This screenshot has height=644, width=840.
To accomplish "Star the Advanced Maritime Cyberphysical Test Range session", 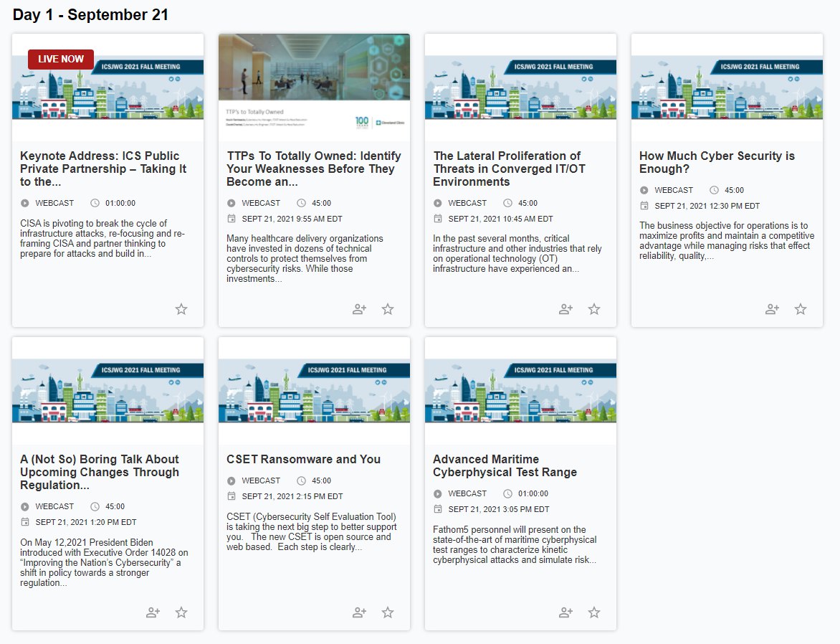I will tap(593, 612).
